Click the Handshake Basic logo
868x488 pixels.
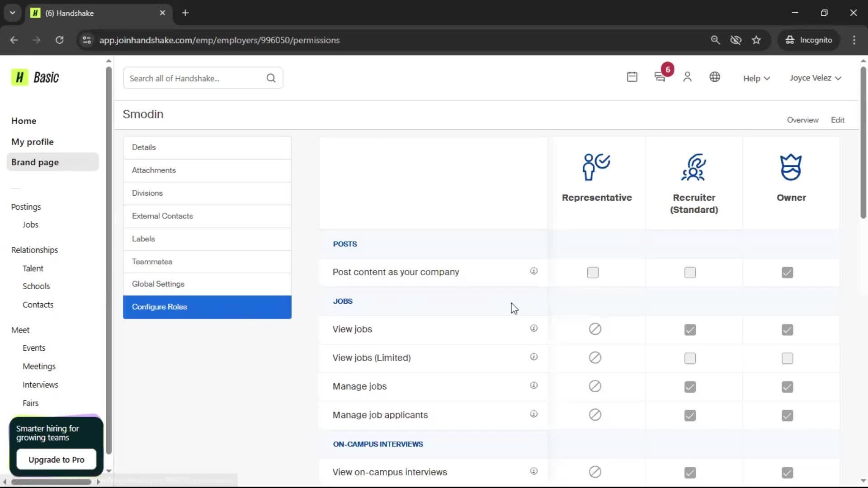click(35, 77)
